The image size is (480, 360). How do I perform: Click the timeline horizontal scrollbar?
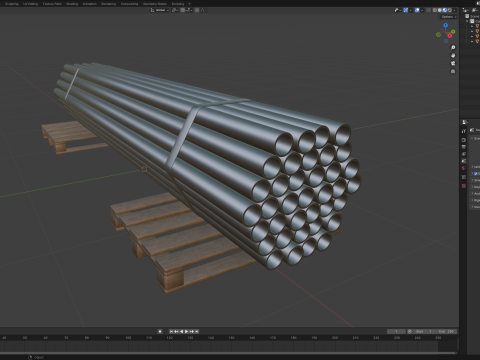tap(228, 353)
